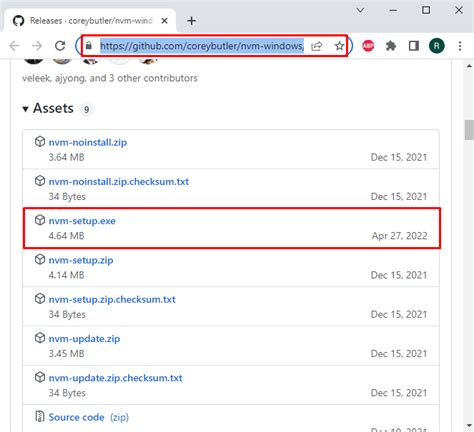Screen dimensions: 474x432
Task: Click the 4.14 MB size text
Action: tap(66, 275)
